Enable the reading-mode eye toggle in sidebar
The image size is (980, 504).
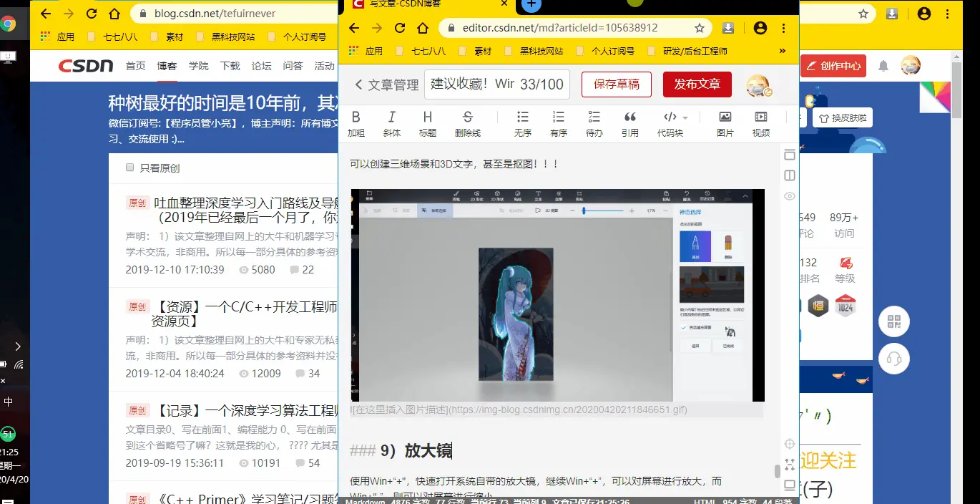click(x=789, y=196)
